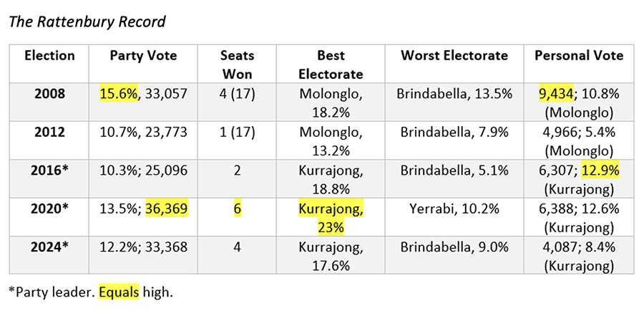
Task: Click the 12.2%; 33,368 party vote cell
Action: [143, 247]
